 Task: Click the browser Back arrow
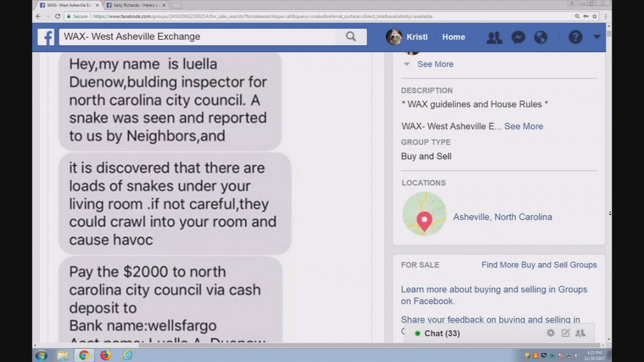[x=38, y=16]
